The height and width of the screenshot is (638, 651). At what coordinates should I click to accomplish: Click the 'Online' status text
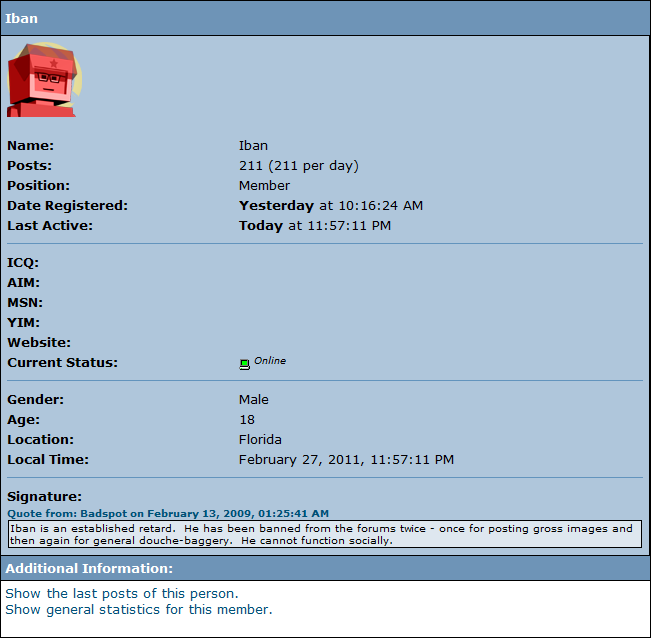point(270,361)
